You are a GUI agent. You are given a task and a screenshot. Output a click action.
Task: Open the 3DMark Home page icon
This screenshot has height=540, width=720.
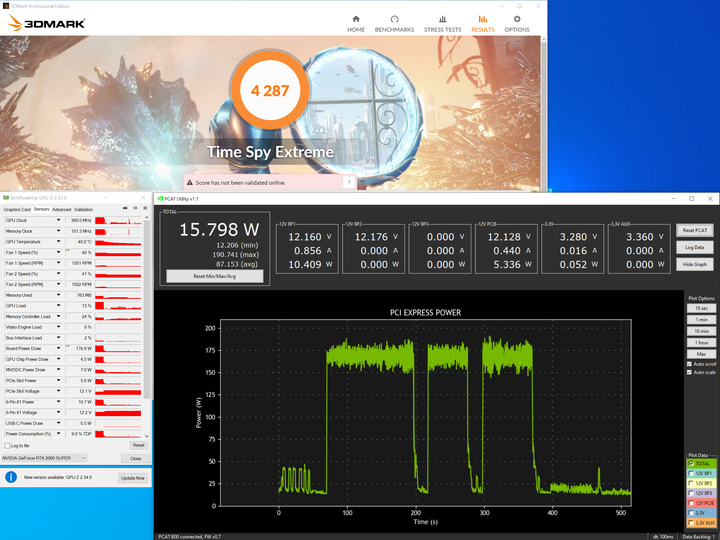pos(356,19)
